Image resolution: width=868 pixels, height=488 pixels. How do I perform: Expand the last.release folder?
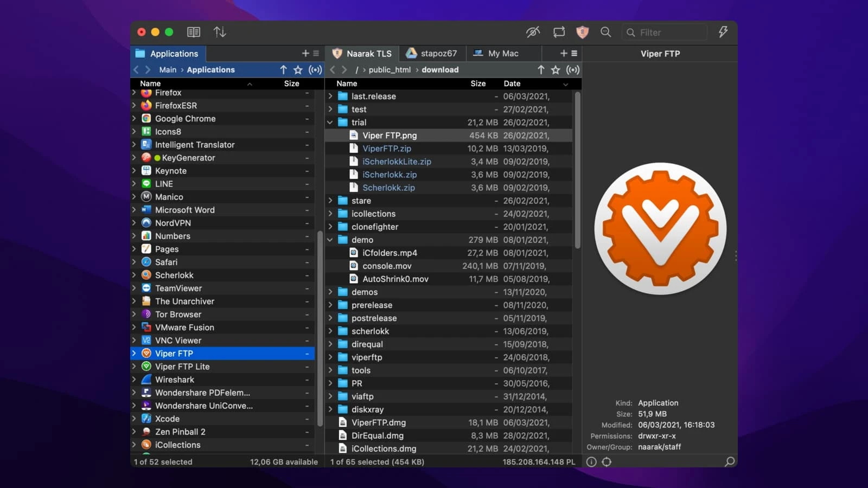coord(330,97)
